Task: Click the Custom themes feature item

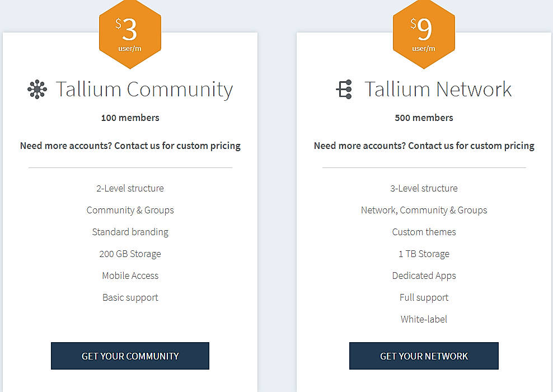Action: [424, 232]
